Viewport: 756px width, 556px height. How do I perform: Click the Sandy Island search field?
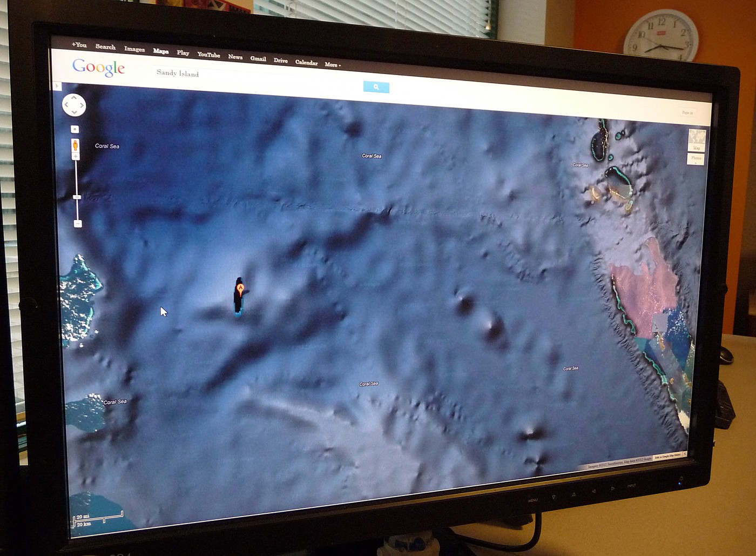[x=258, y=77]
